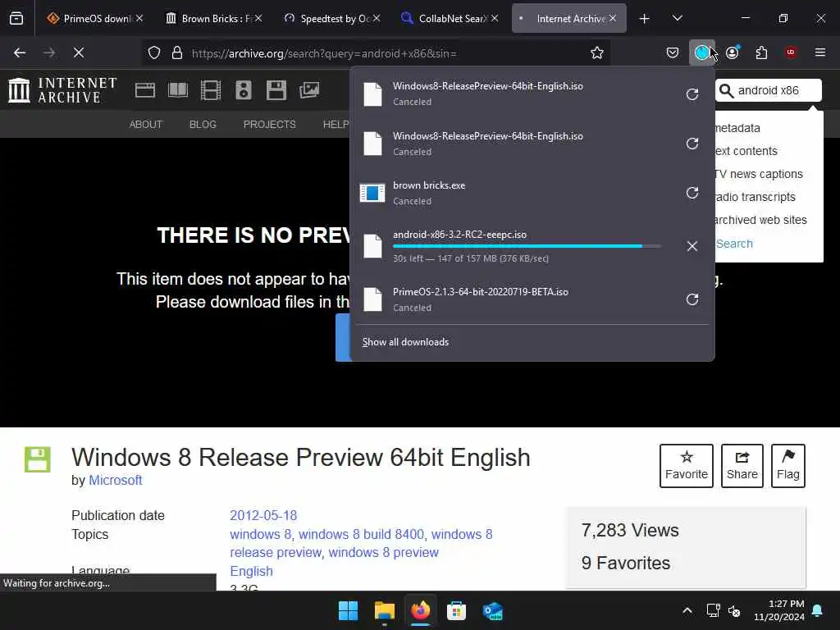Viewport: 840px width, 630px height.
Task: Open the tracking protection shield icon
Action: (154, 53)
